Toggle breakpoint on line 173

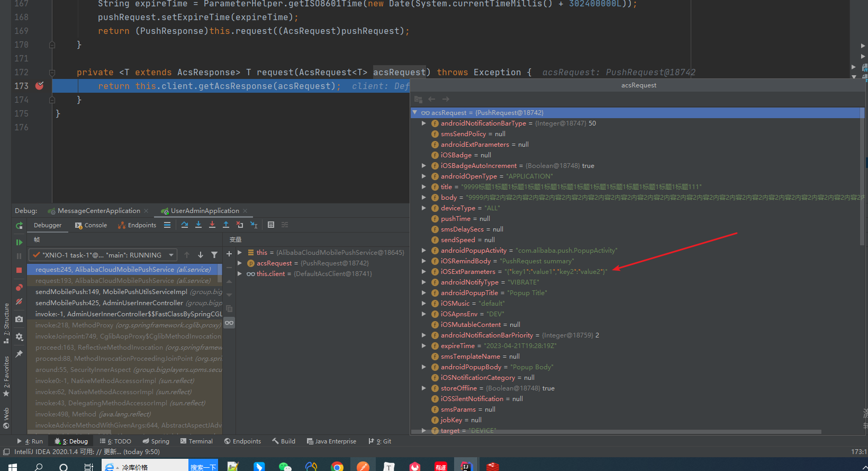click(x=40, y=86)
